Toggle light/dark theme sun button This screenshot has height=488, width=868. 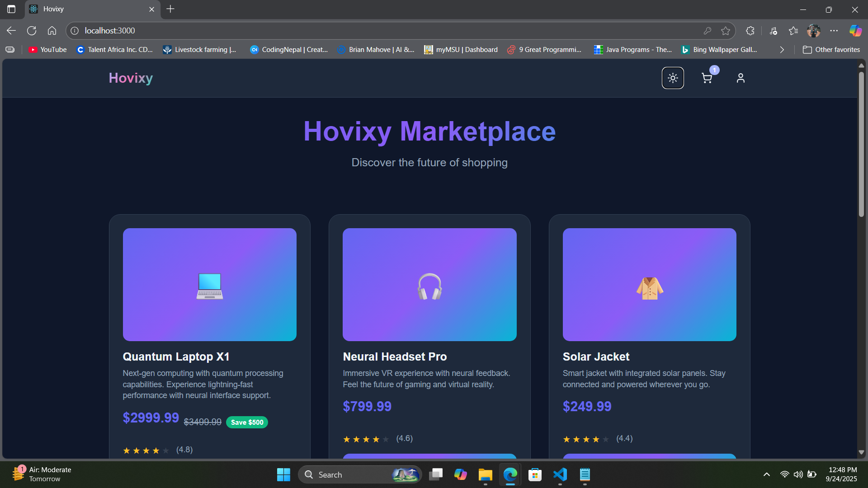(x=673, y=78)
